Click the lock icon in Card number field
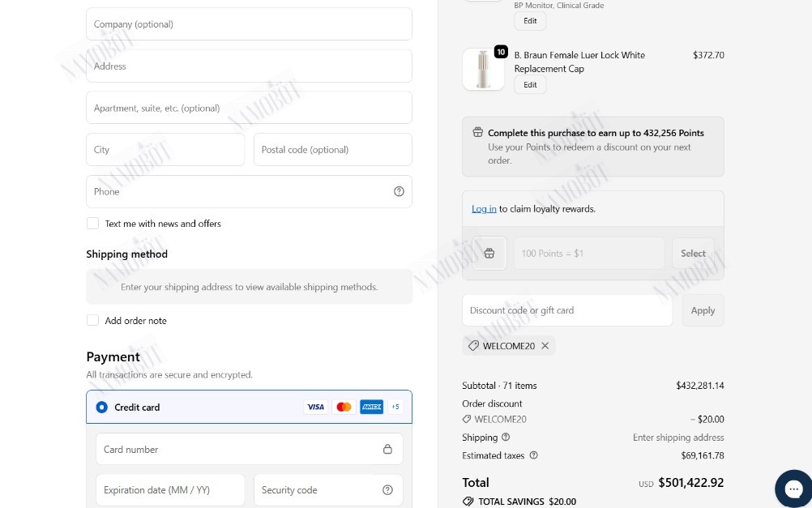Viewport: 812px width, 508px height. pos(387,449)
